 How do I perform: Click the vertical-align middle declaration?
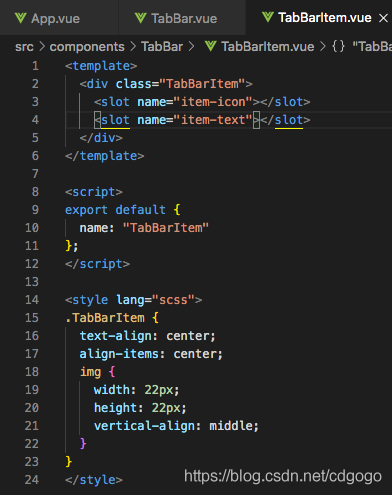[x=176, y=426]
